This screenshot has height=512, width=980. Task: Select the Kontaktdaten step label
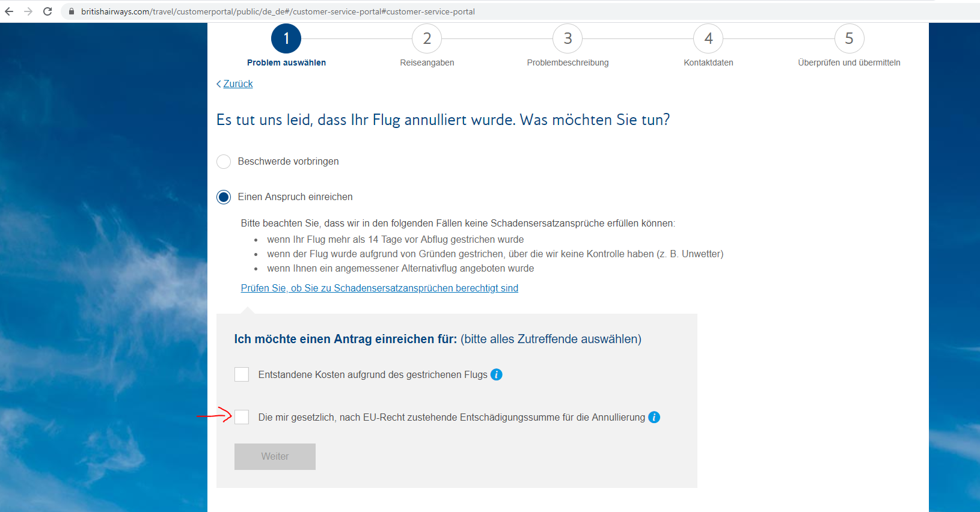point(708,62)
